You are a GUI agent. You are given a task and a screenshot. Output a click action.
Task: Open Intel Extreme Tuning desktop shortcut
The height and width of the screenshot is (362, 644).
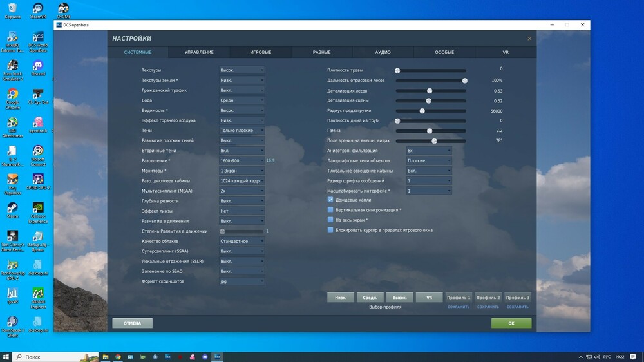(12, 42)
